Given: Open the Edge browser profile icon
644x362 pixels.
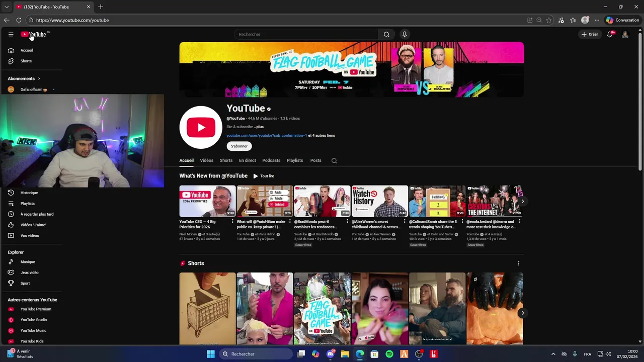Looking at the screenshot, I should [585, 20].
